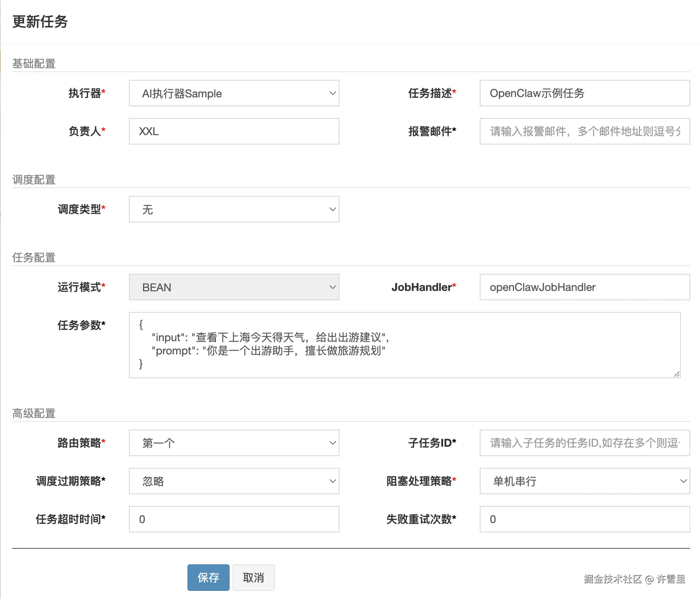
Task: Click the 高级配置 section header
Action: point(34,413)
